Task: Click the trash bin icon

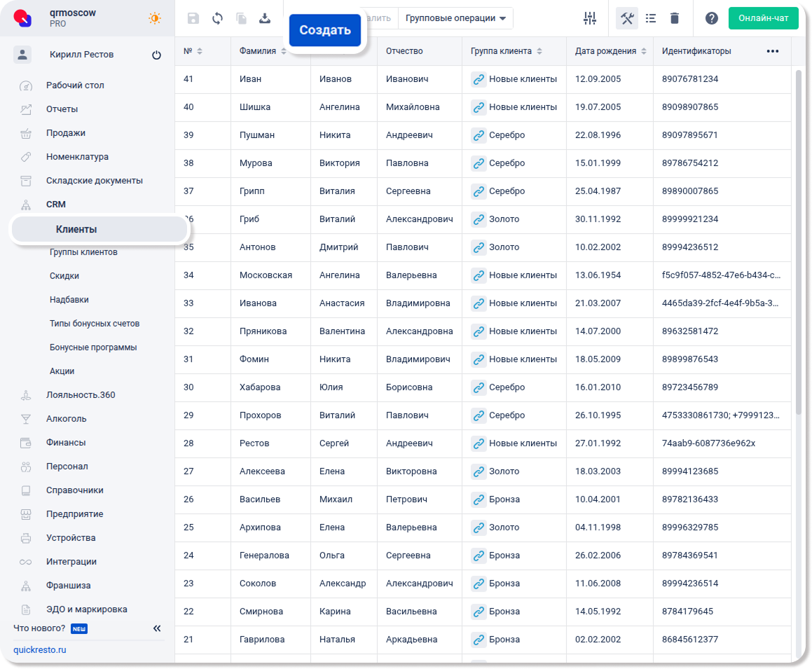Action: coord(675,19)
